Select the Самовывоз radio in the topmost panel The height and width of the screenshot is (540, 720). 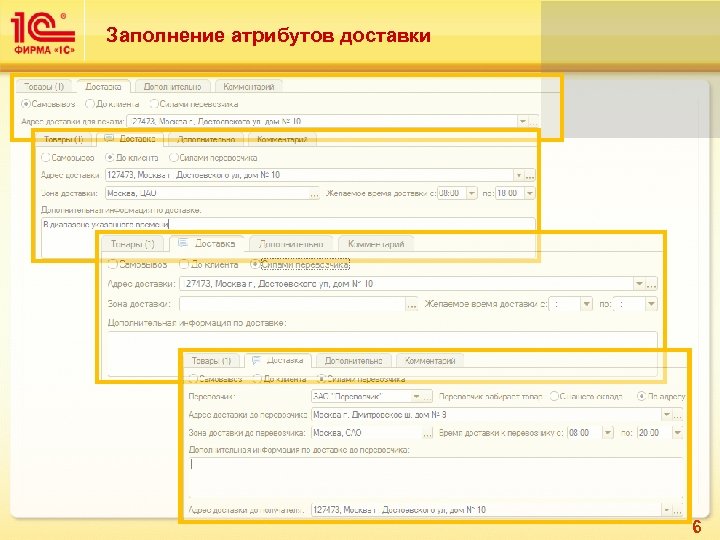[x=26, y=104]
